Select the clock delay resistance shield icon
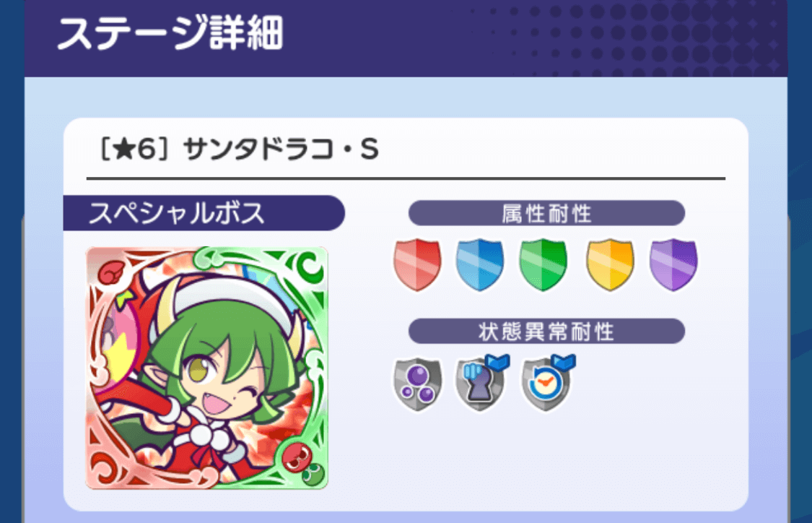This screenshot has width=812, height=523. click(x=546, y=384)
